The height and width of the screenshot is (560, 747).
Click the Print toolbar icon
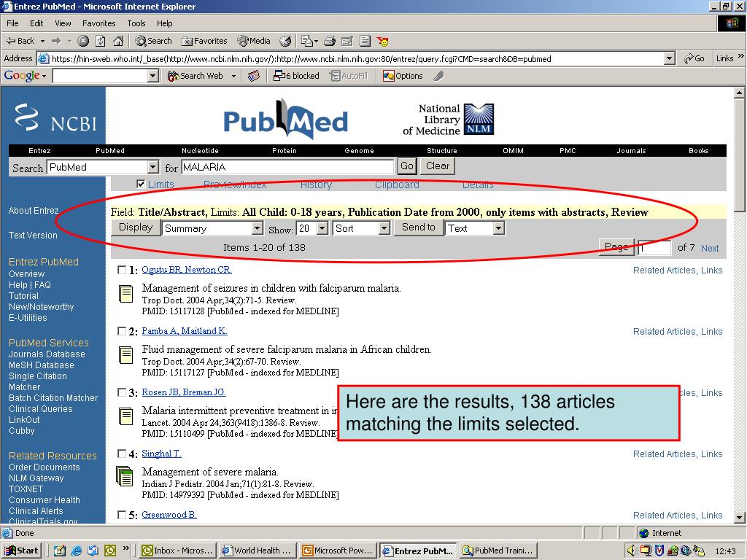click(330, 41)
